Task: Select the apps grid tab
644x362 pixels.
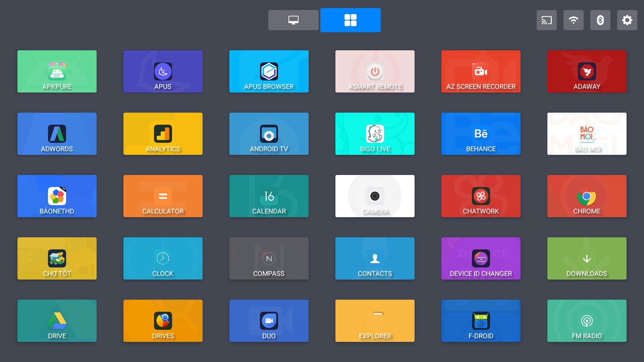Action: coord(350,20)
